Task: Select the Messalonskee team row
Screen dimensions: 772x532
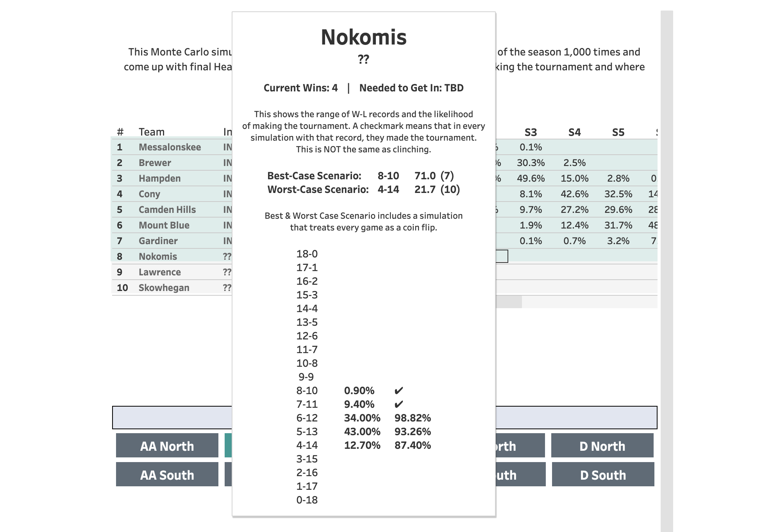Action: coord(170,147)
